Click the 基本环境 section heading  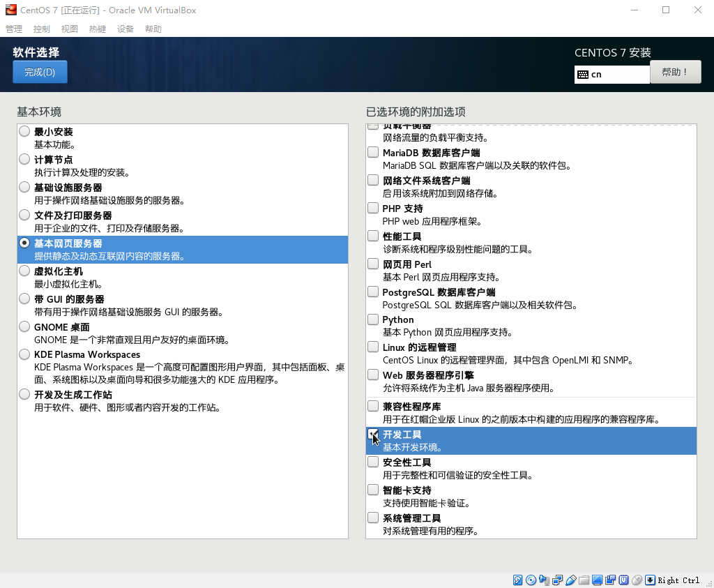tap(39, 112)
